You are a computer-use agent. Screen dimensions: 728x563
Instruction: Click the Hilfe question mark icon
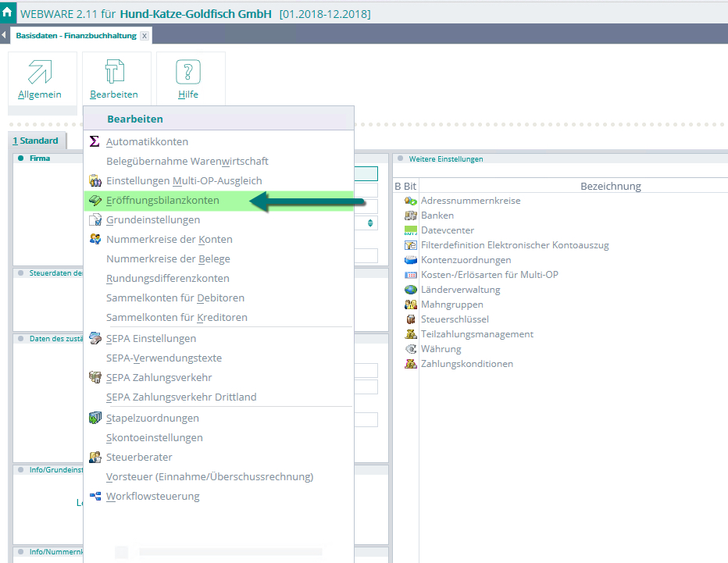pyautogui.click(x=187, y=73)
